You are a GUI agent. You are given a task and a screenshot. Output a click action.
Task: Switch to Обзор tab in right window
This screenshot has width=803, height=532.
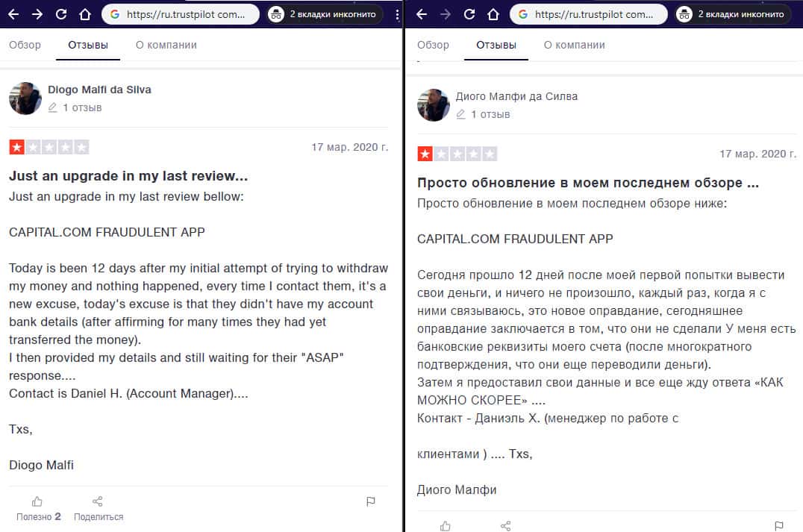pyautogui.click(x=433, y=45)
